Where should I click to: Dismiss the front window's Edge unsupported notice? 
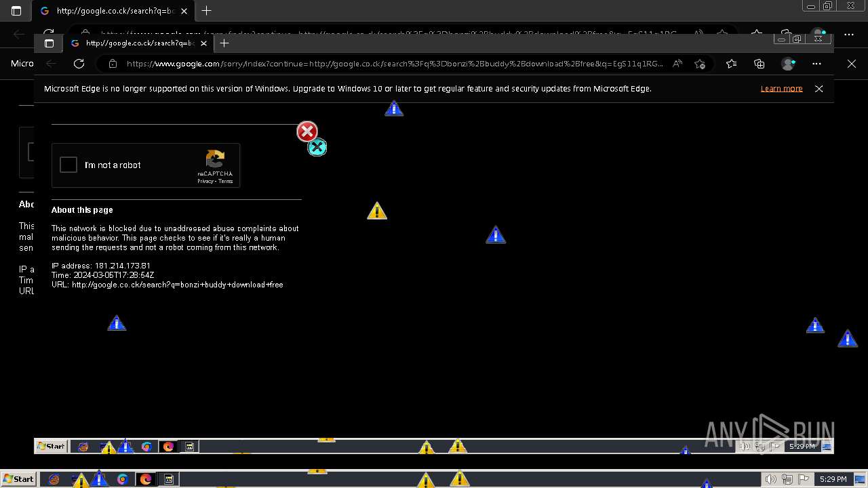point(818,89)
